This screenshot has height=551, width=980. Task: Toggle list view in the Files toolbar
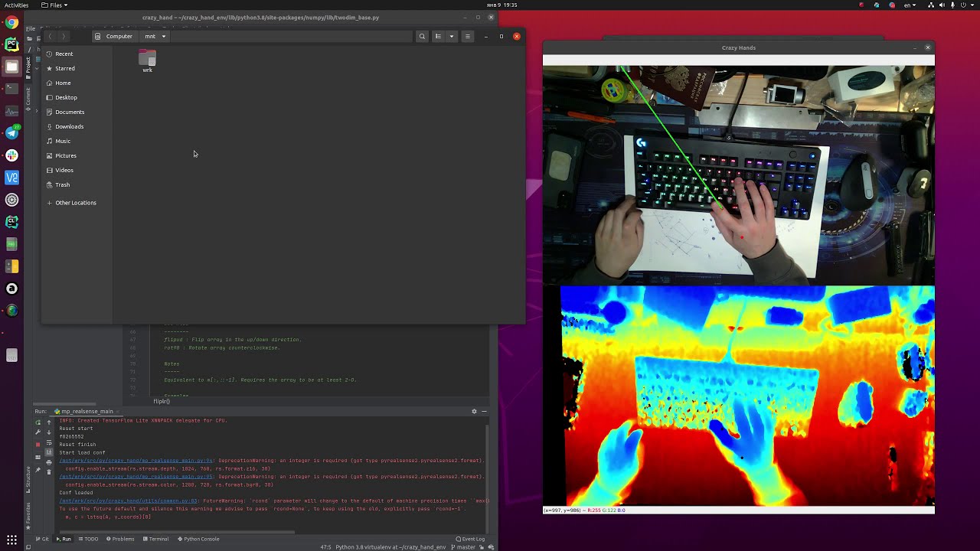tap(438, 36)
